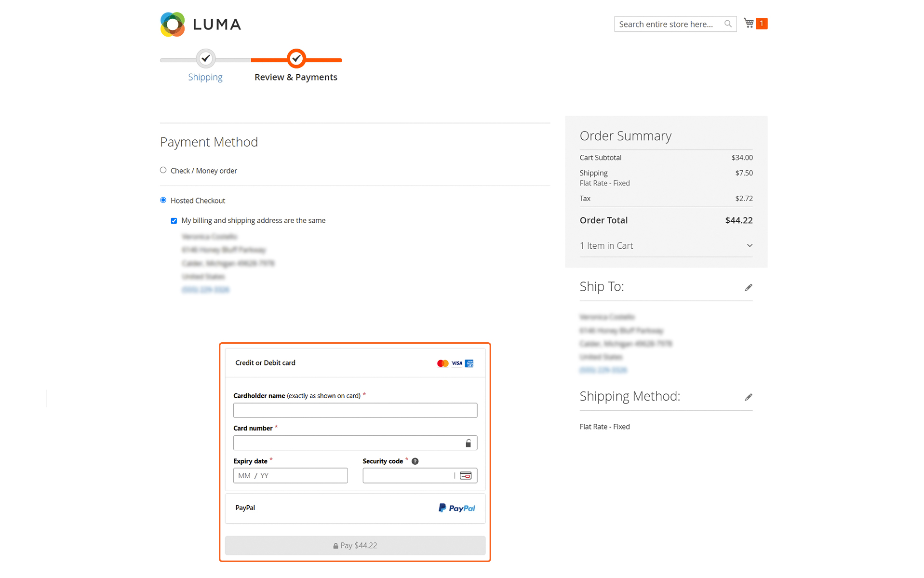Click the security code help icon
This screenshot has height=578, width=924.
tap(415, 461)
